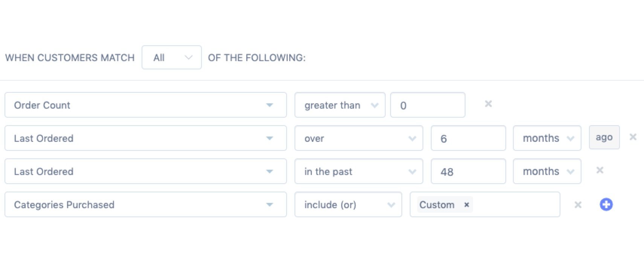Image resolution: width=644 pixels, height=267 pixels.
Task: Click the input field containing 6
Action: pyautogui.click(x=468, y=138)
